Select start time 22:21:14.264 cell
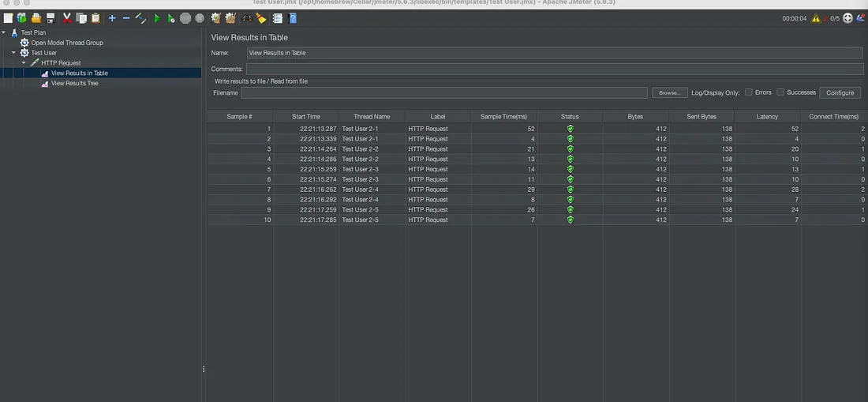 coord(306,149)
